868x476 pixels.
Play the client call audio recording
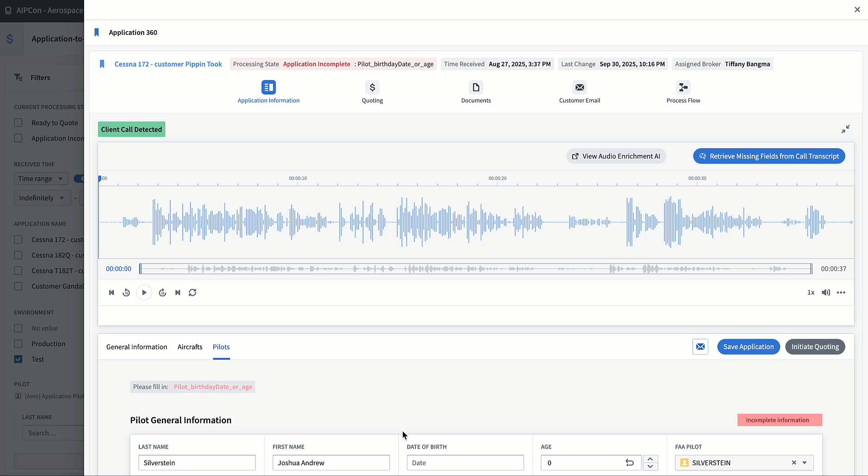click(144, 293)
